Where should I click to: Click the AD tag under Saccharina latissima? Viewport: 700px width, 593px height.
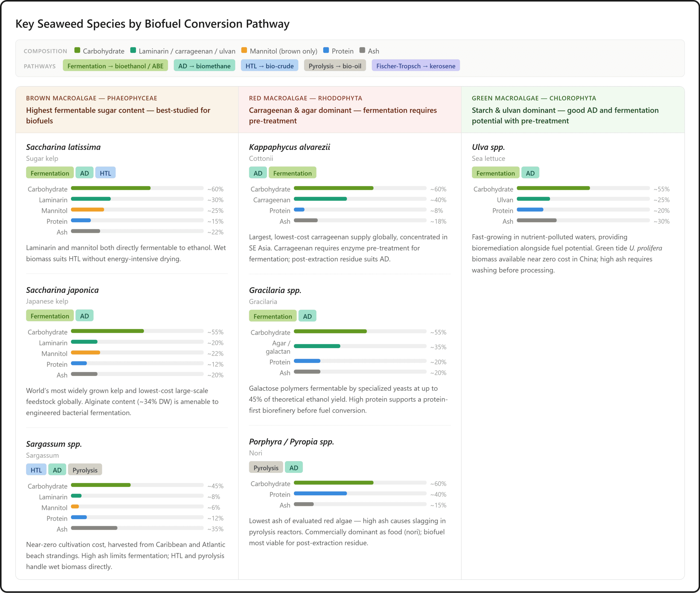pos(85,173)
